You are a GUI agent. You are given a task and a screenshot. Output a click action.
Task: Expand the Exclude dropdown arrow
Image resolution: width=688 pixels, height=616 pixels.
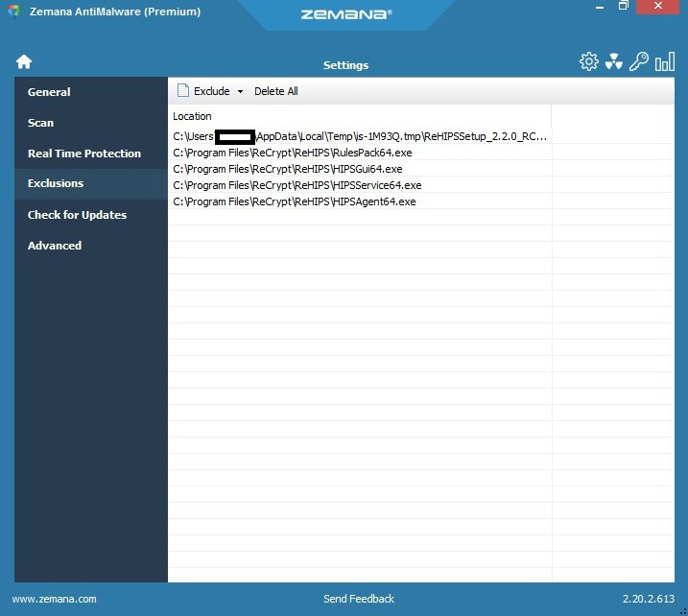240,91
